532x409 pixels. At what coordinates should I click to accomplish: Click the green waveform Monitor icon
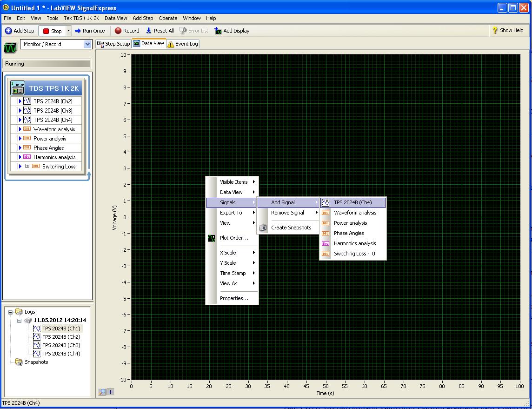tap(10, 48)
